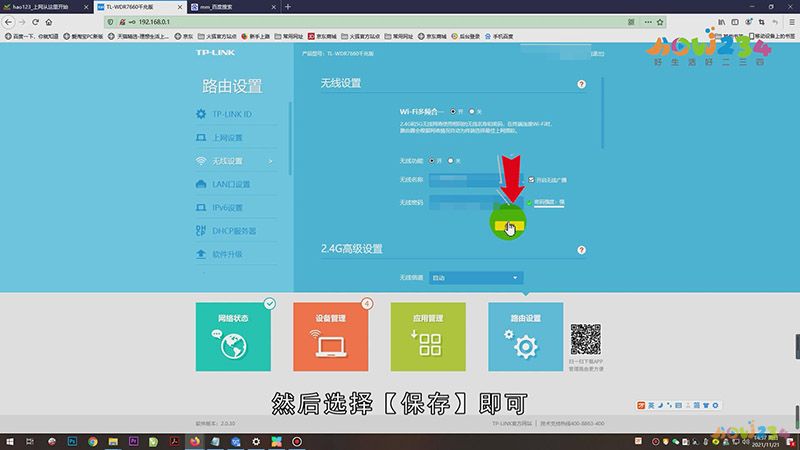This screenshot has width=800, height=450.
Task: Open Firefox from the taskbar
Action: [195, 441]
